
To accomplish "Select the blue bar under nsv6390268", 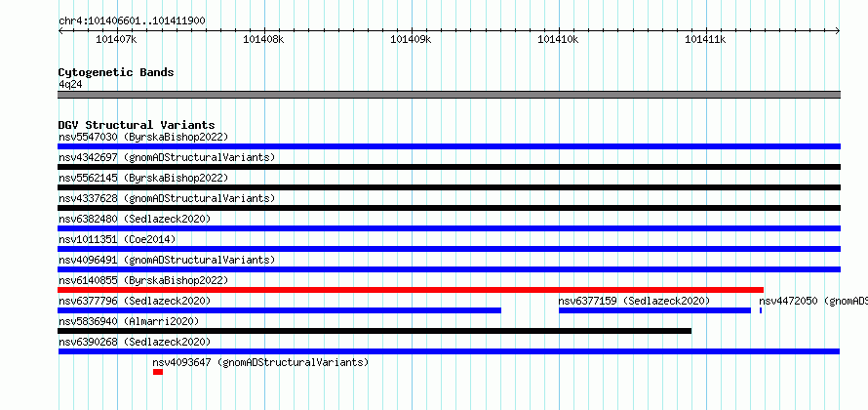I will tap(449, 351).
